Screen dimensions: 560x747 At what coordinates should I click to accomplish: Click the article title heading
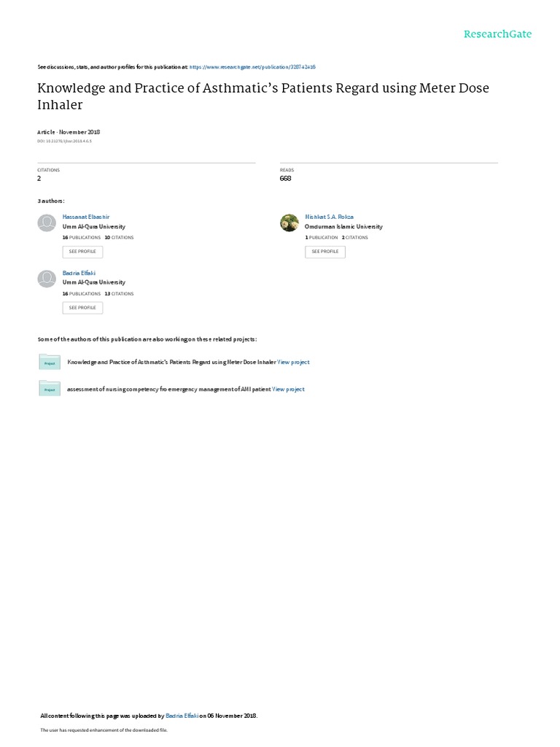coord(263,96)
